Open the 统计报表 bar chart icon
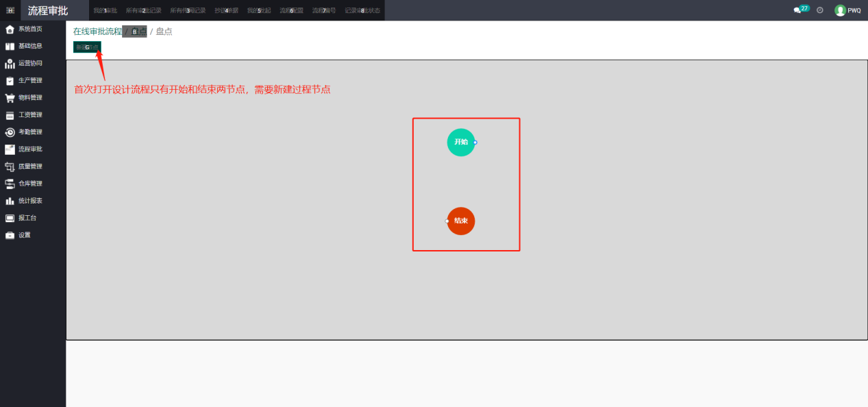Viewport: 868px width, 407px height. click(10, 201)
